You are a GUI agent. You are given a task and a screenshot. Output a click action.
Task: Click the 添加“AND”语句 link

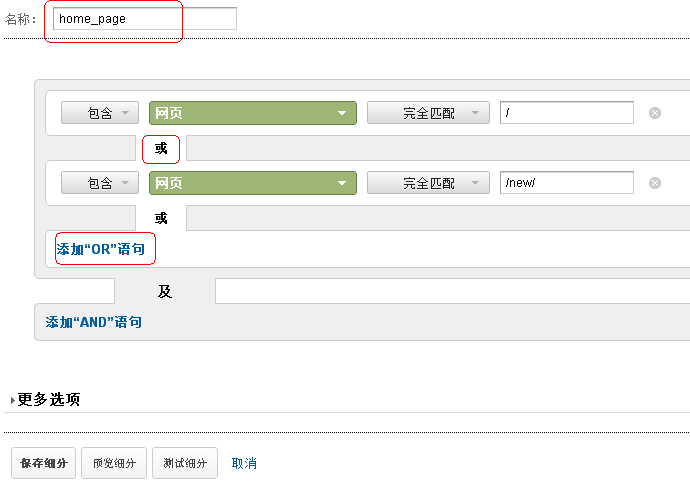pyautogui.click(x=94, y=322)
